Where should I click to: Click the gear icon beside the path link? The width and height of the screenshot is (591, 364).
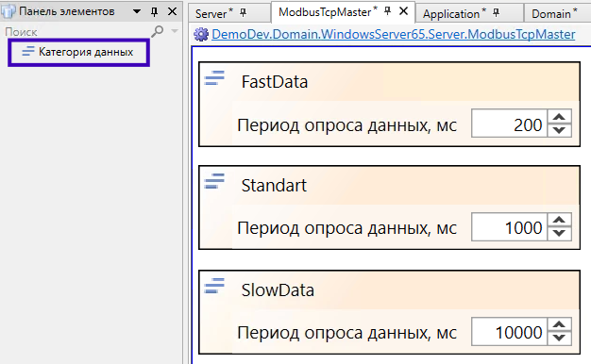point(201,34)
